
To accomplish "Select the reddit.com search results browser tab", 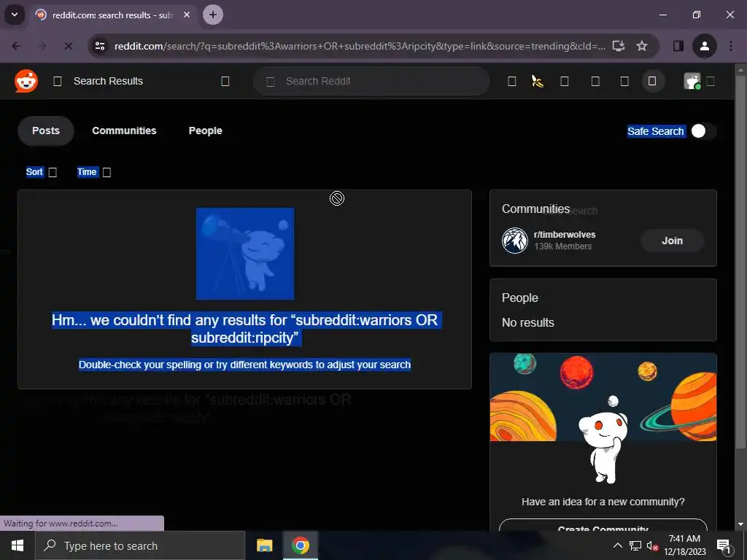I will point(112,15).
